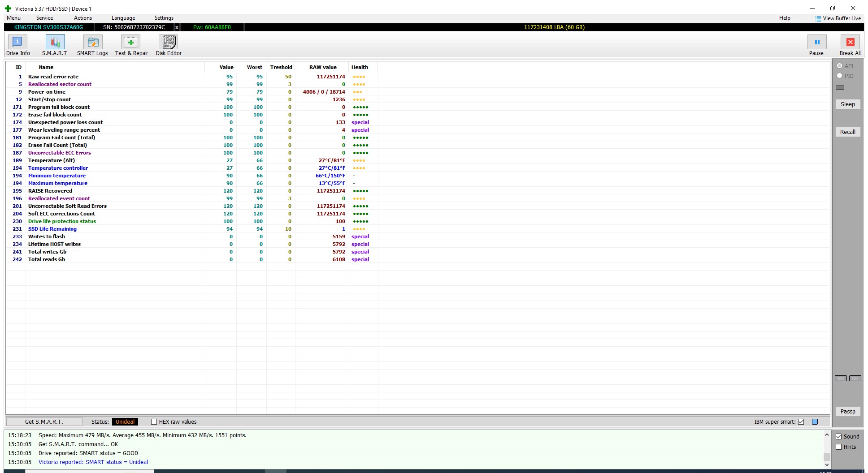Click the green Victoria app icon in title bar
Screen dimensions: 868x473
click(x=8, y=9)
